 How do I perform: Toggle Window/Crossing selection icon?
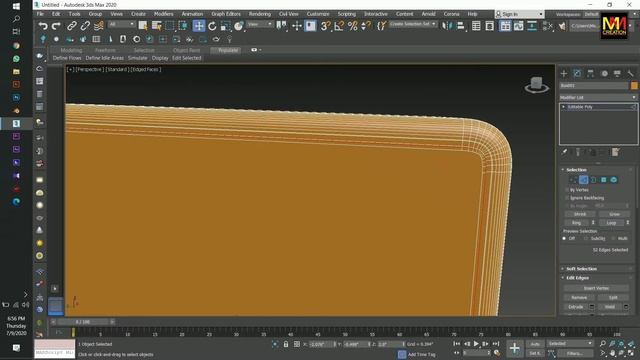tap(183, 26)
